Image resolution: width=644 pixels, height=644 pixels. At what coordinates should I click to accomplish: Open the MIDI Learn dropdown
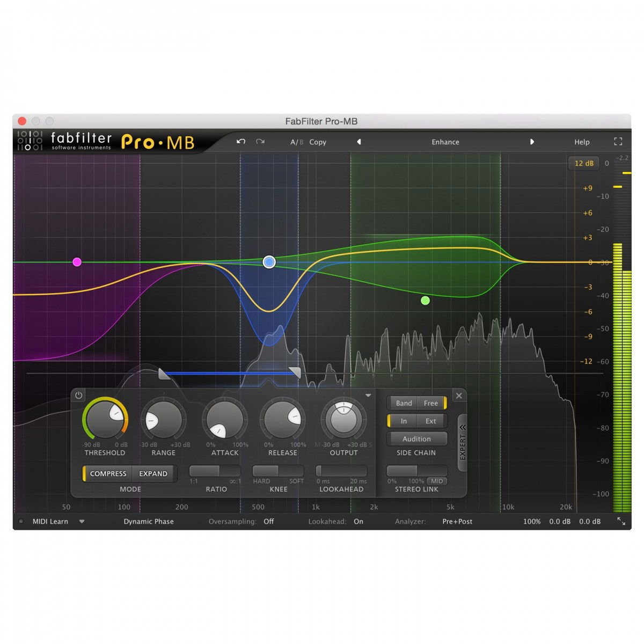82,521
